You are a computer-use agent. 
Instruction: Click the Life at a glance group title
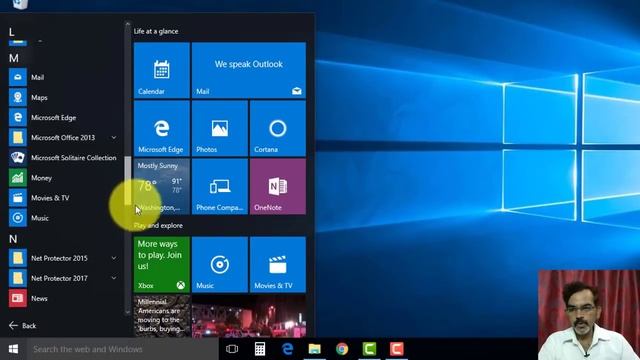click(x=156, y=31)
